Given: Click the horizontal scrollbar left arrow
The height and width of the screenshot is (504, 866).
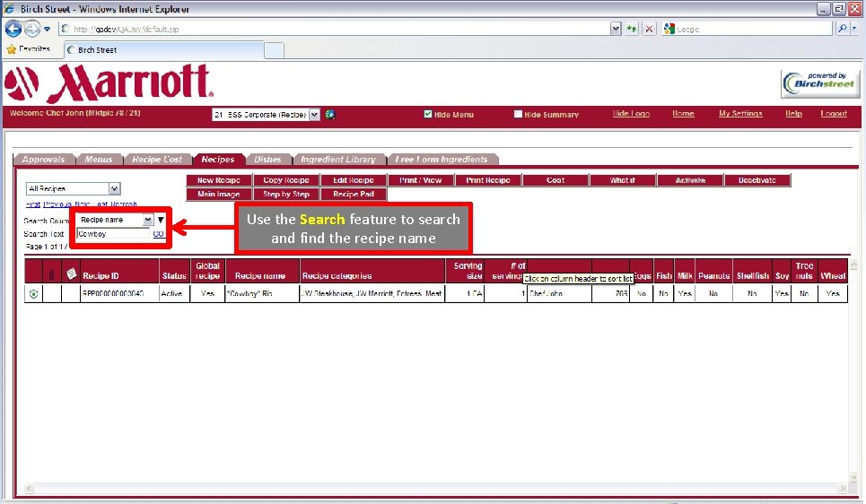Looking at the screenshot, I should tap(30, 489).
